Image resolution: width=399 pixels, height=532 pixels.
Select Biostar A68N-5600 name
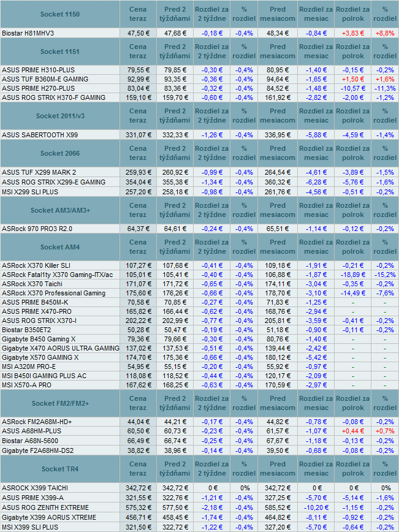point(30,441)
